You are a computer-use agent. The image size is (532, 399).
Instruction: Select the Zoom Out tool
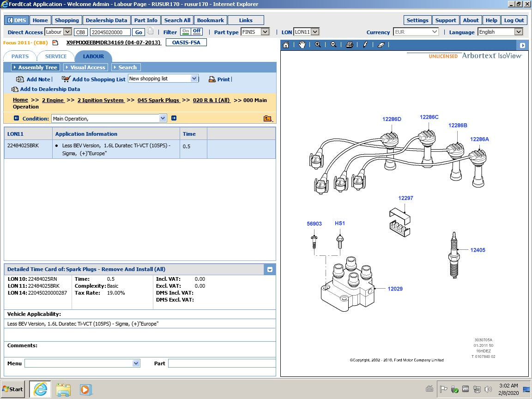point(333,45)
